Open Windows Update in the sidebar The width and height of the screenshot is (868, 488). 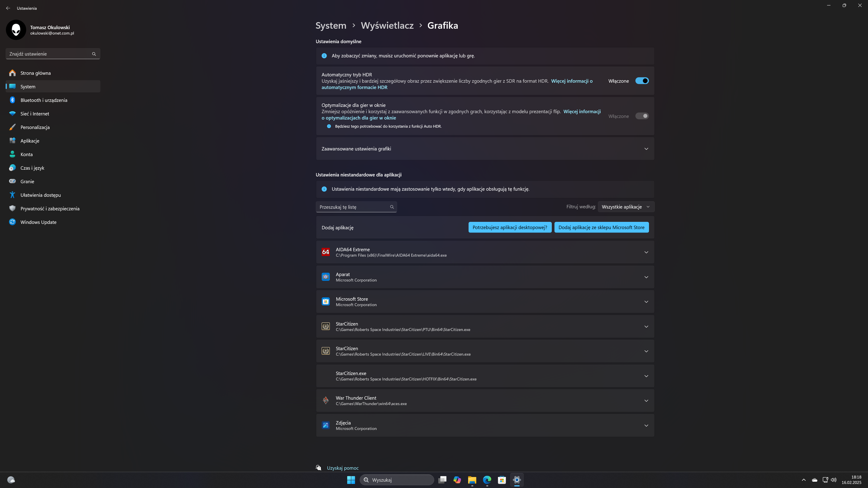coord(38,222)
